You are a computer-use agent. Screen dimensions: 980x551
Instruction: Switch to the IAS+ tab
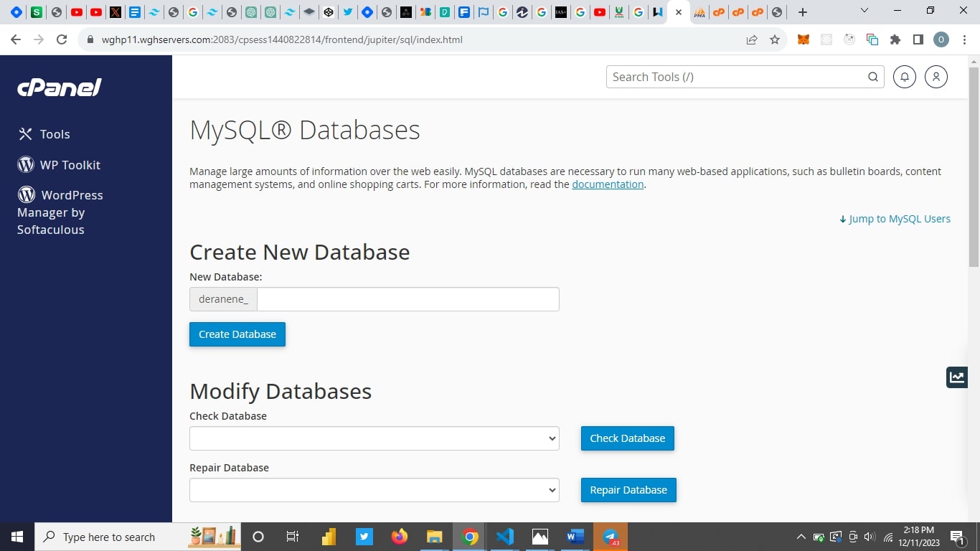point(561,12)
